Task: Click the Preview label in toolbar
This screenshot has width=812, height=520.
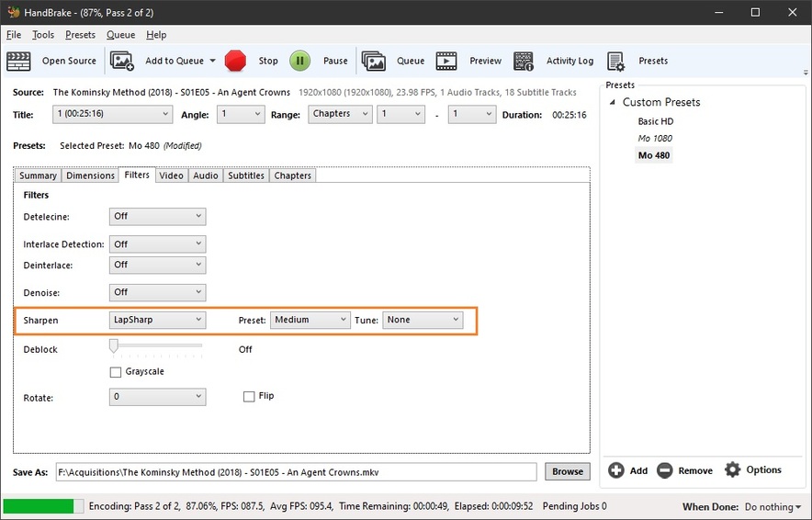Action: [485, 61]
